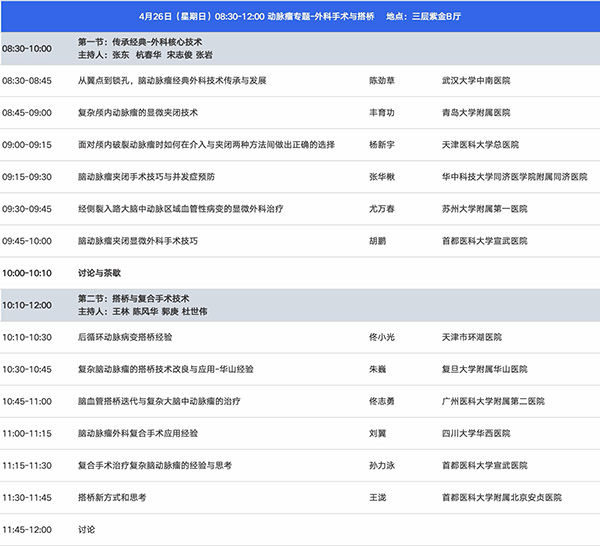Image resolution: width=600 pixels, height=546 pixels.
Task: Open the talk 脑动脉瘤外科复合手术应用经验
Action: pyautogui.click(x=138, y=433)
